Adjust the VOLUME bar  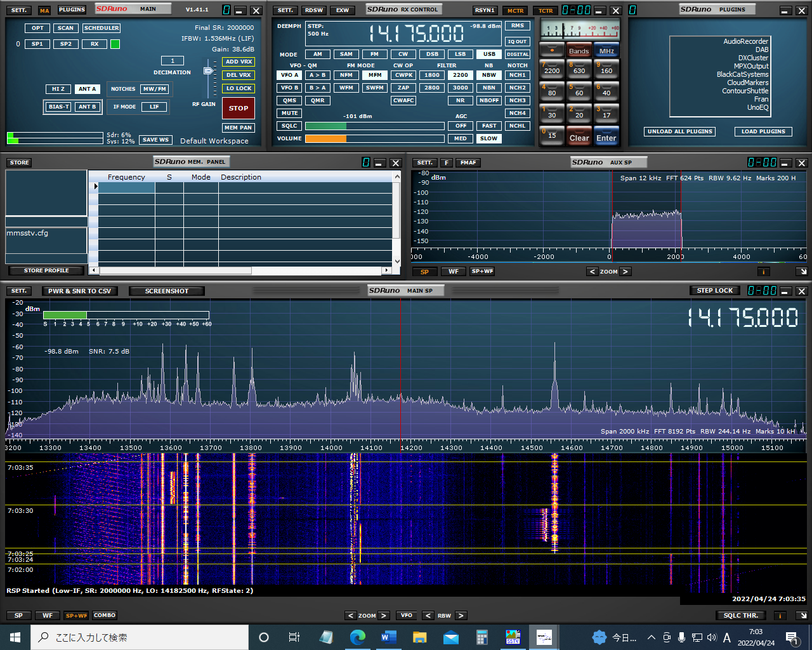tap(375, 138)
